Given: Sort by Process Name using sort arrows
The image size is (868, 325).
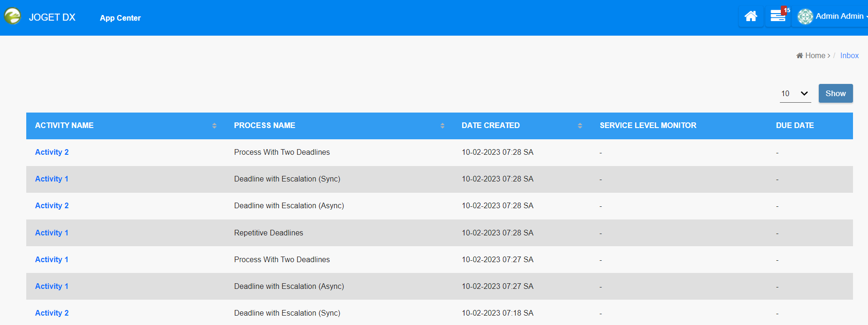Looking at the screenshot, I should coord(442,126).
